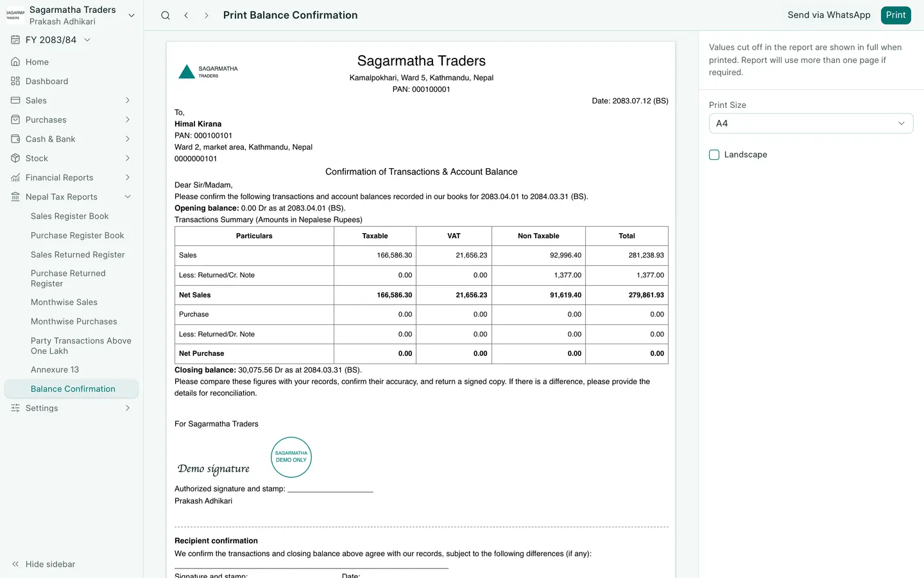Open Party Transactions Above One Lakh
The image size is (924, 578).
click(x=81, y=346)
